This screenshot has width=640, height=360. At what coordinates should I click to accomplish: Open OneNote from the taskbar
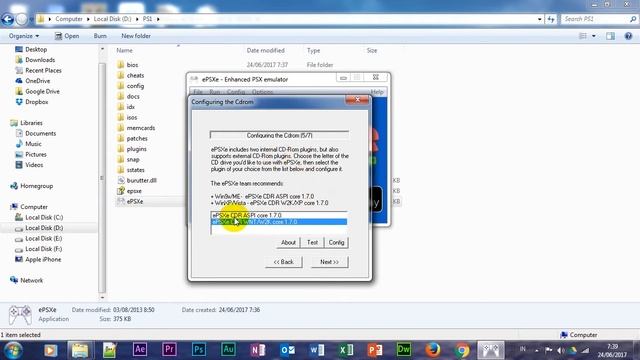257,350
